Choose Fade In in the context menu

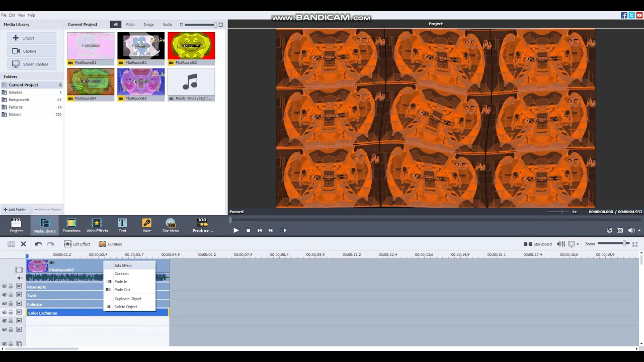(x=130, y=282)
